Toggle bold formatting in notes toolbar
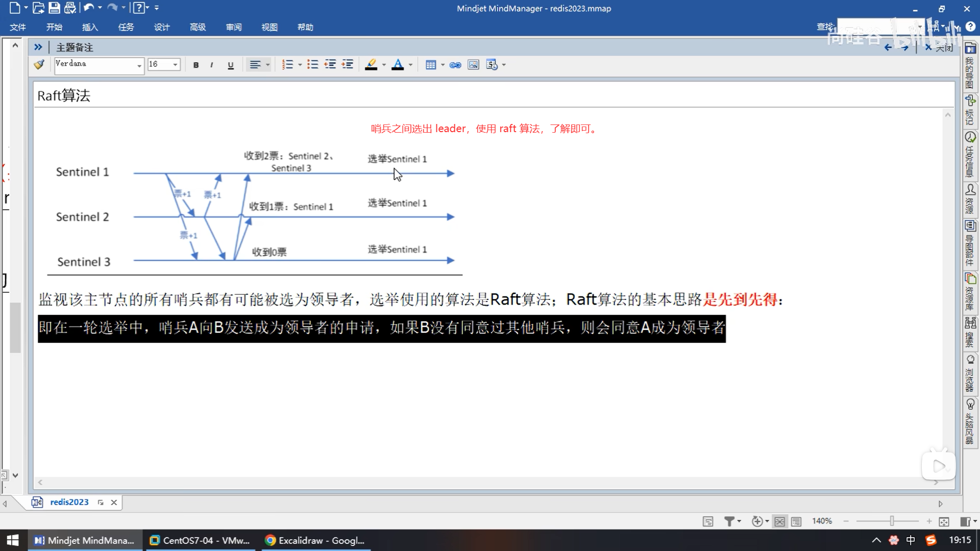Screen dimensions: 980x551 [196, 65]
